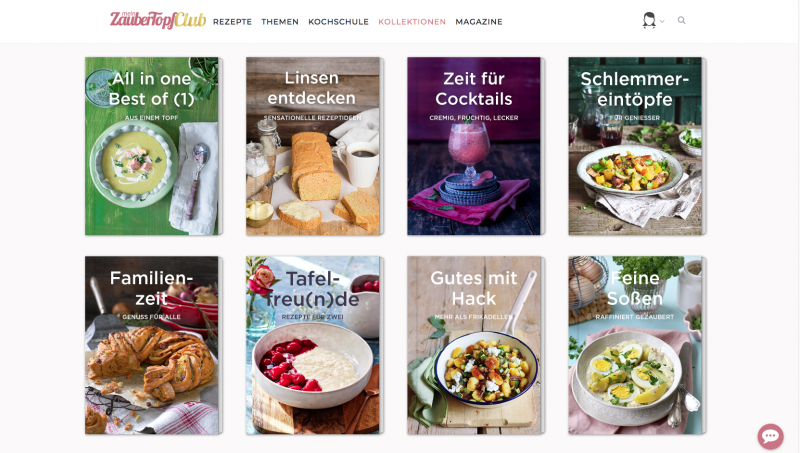This screenshot has height=453, width=800.
Task: Open the Feine Soßen collection cover
Action: tap(637, 345)
